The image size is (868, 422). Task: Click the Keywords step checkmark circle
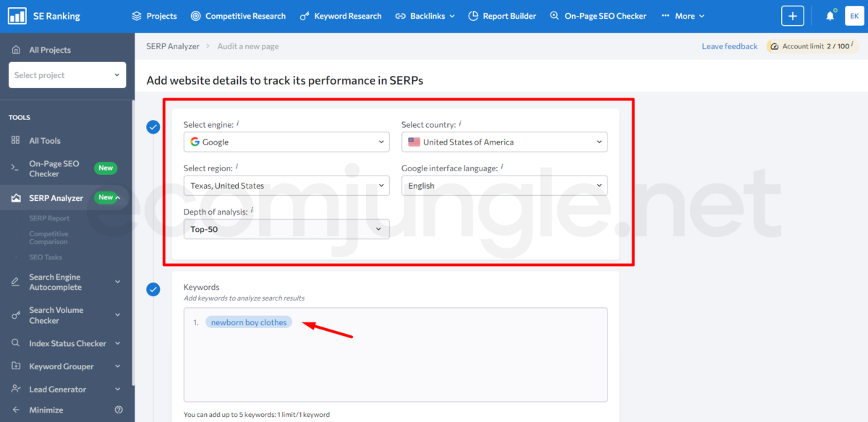153,290
